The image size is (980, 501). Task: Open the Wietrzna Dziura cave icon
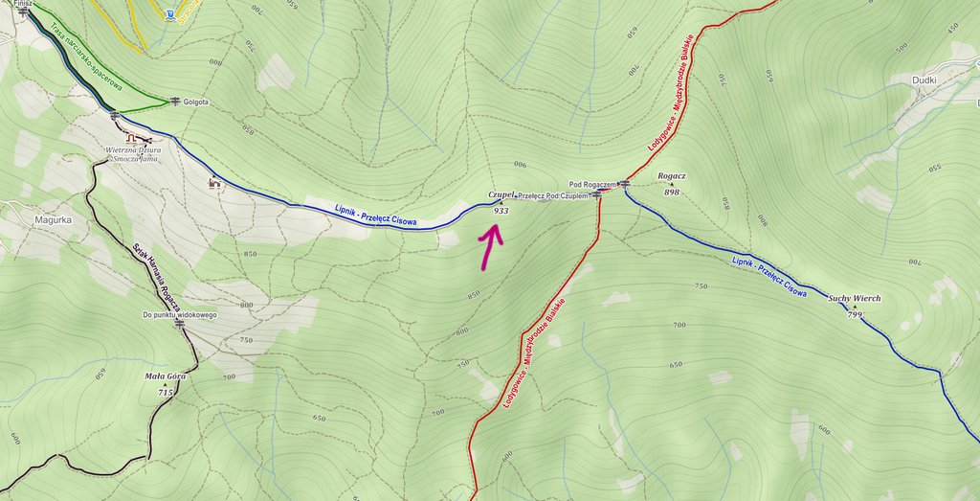coord(130,138)
